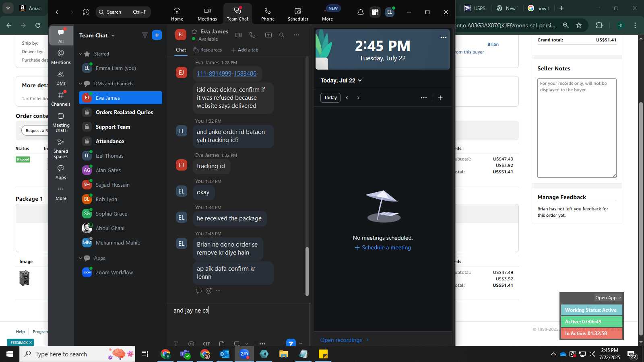Switch to the Phone tab

point(268,14)
